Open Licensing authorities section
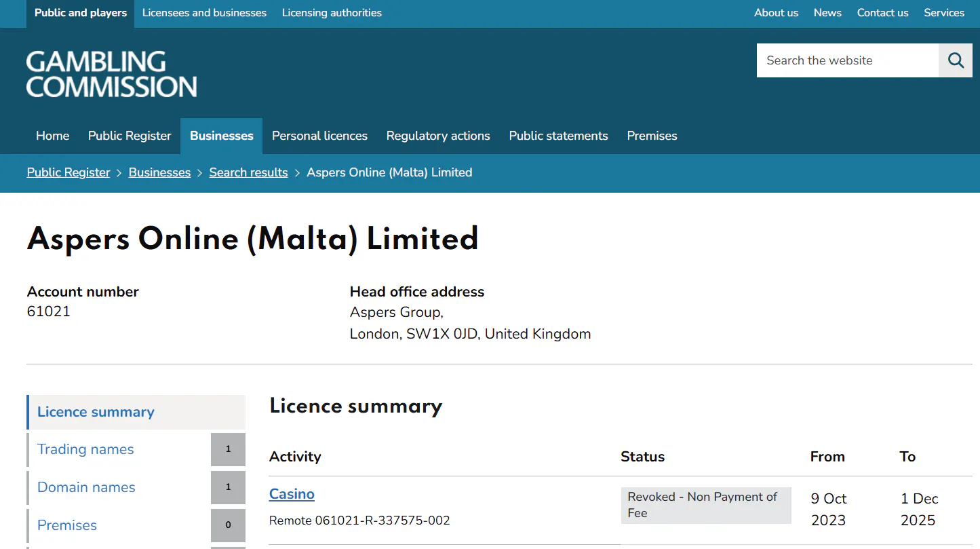Viewport: 980px width, 549px height. point(332,13)
